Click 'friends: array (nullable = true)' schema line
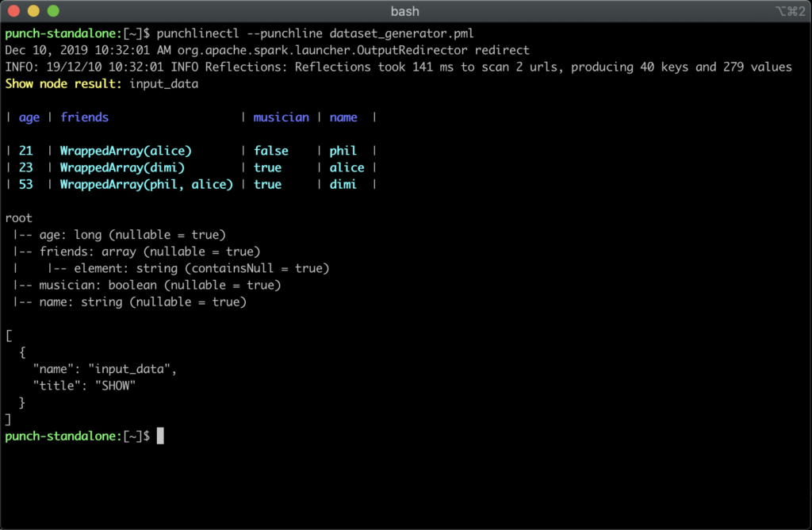Viewport: 812px width, 530px height. [150, 252]
